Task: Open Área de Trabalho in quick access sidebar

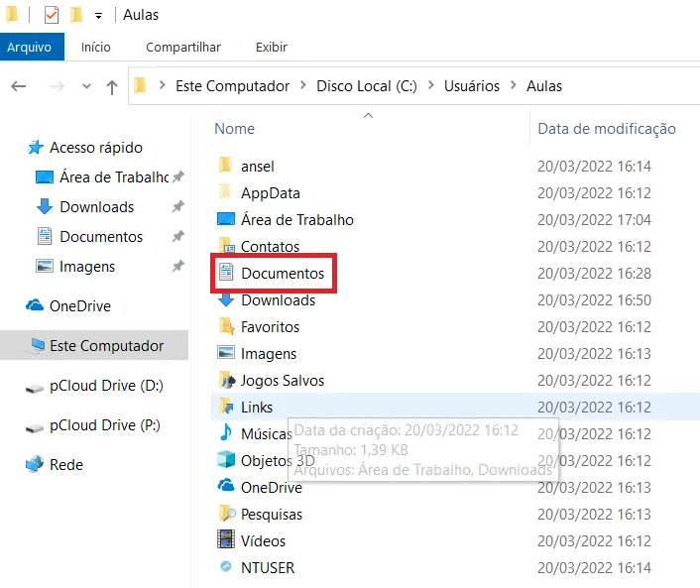Action: (x=114, y=177)
